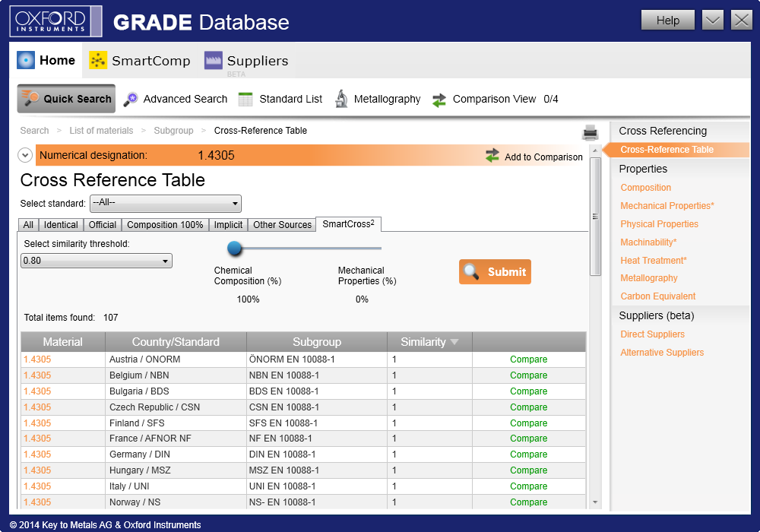
Task: Select the Composition 100% tab
Action: tap(165, 225)
